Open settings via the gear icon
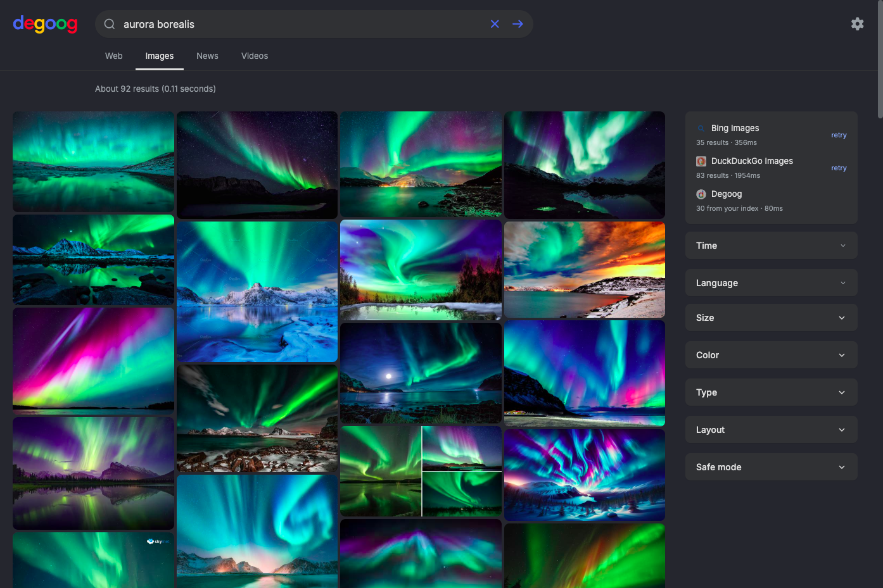This screenshot has height=588, width=883. 857,24
